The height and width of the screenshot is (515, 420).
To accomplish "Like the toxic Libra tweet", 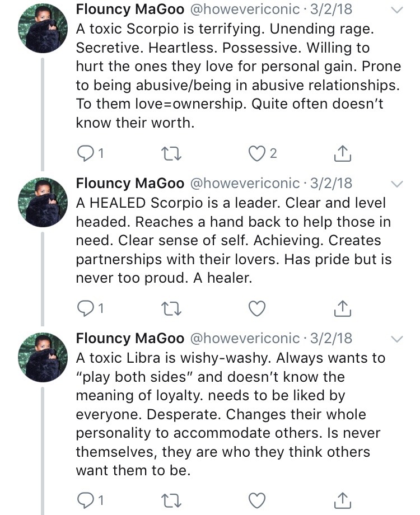I will coord(256,499).
